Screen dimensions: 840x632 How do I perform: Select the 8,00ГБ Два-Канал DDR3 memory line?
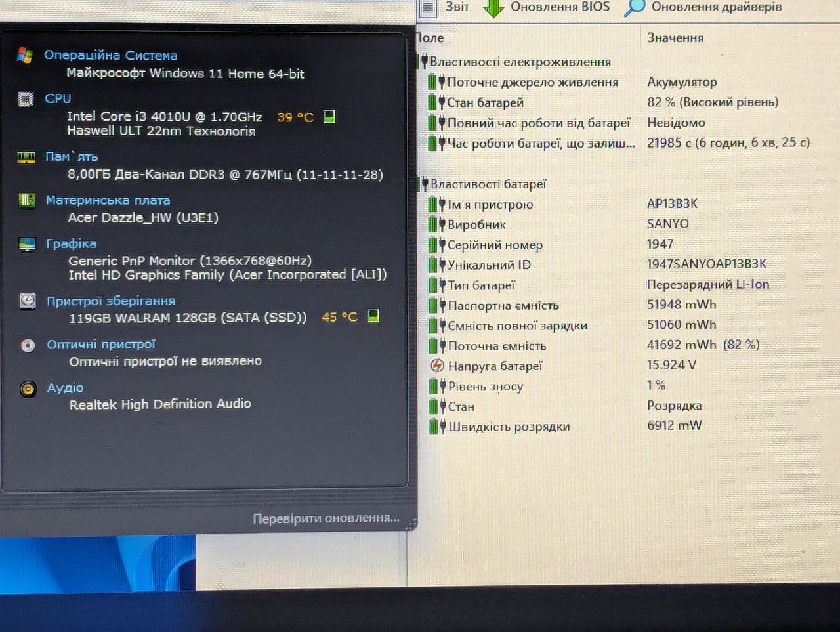pyautogui.click(x=225, y=175)
